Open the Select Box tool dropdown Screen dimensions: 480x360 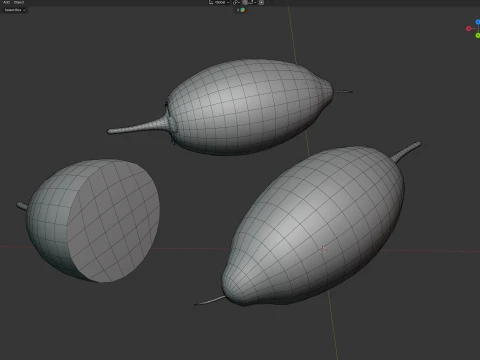pos(15,10)
